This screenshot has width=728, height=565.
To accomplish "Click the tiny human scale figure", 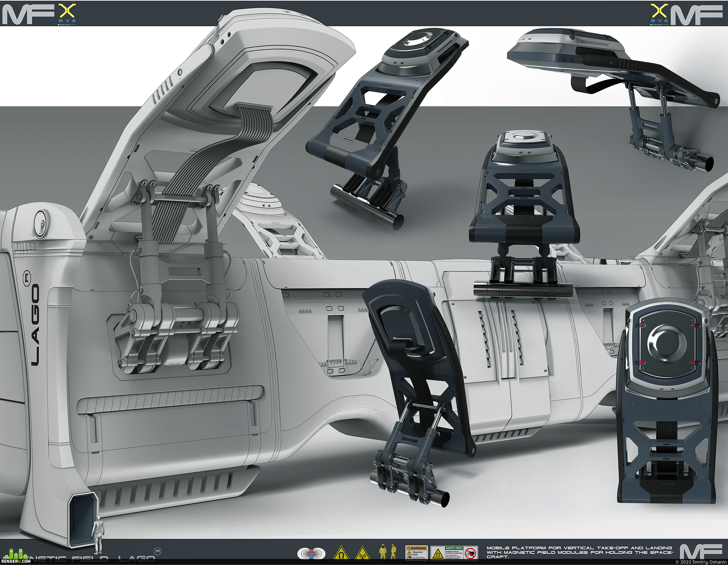I will tap(98, 534).
